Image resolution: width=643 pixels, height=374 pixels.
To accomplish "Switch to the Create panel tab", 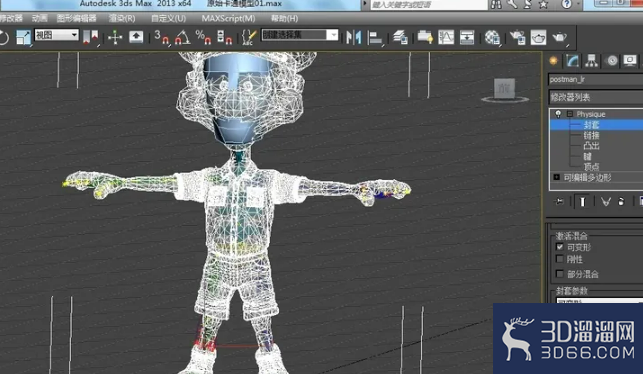I will tap(554, 61).
